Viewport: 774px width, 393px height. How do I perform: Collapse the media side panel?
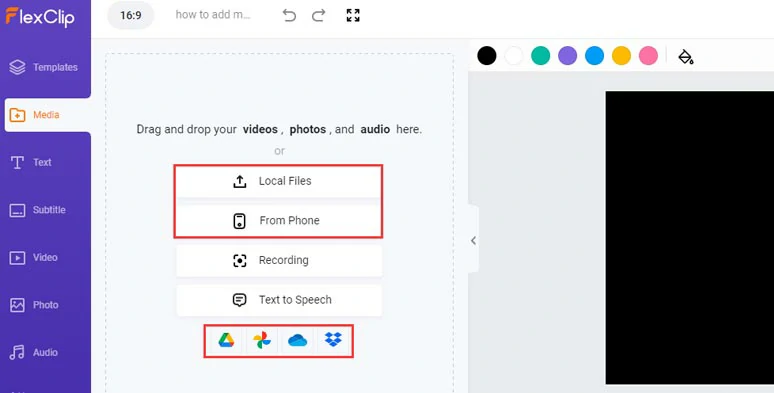[473, 240]
